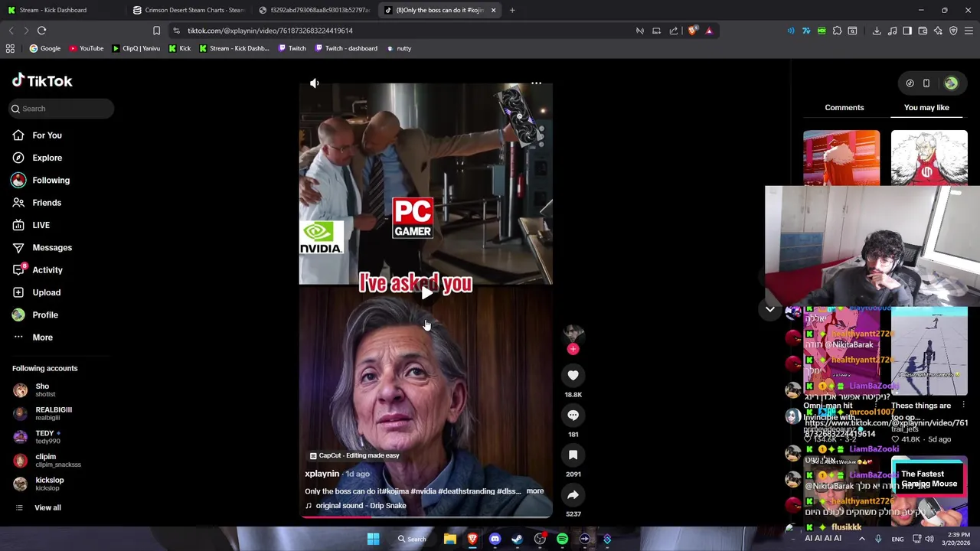Viewport: 980px width, 551px height.
Task: Reload the page in browser
Action: click(41, 31)
